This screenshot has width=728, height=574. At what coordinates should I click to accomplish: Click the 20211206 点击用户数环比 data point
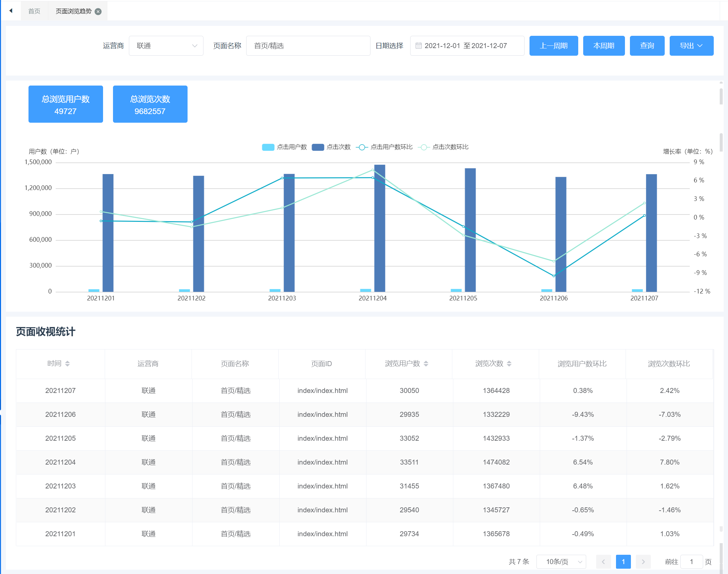(554, 276)
